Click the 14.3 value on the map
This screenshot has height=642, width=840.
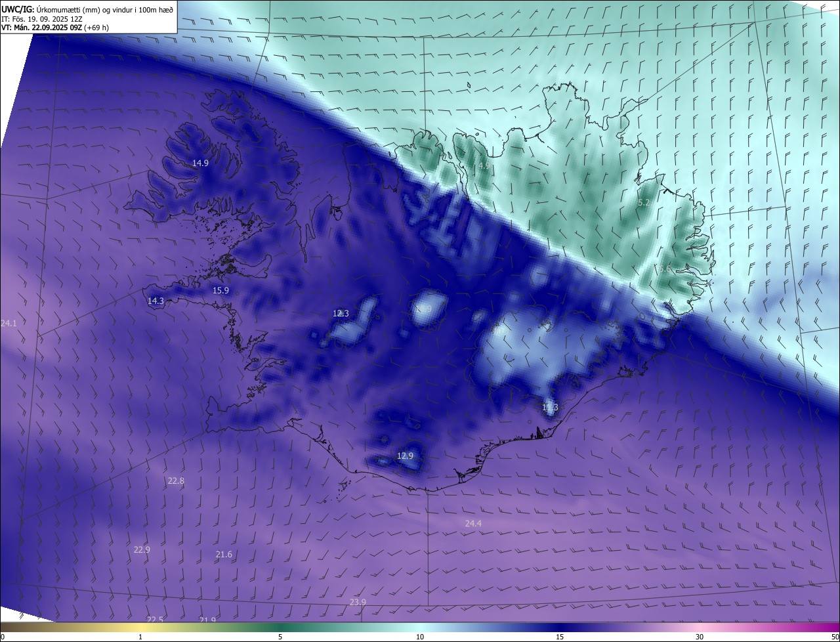click(x=156, y=301)
